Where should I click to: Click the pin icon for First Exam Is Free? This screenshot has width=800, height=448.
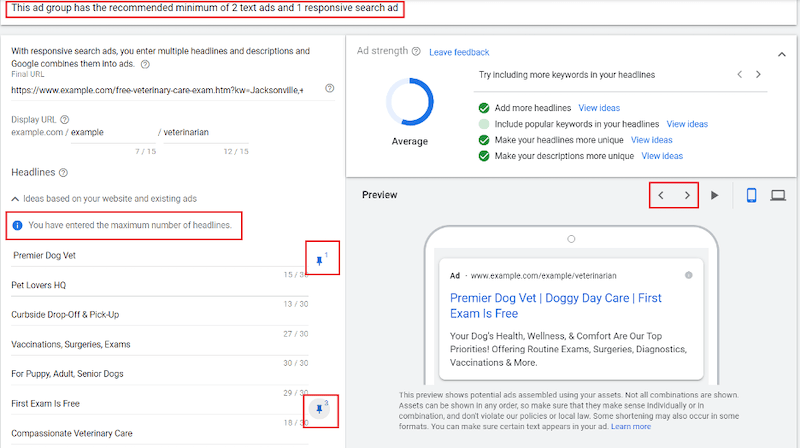coord(319,409)
